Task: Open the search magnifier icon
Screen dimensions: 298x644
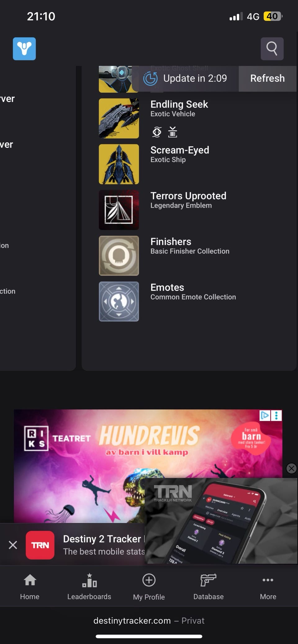Action: pos(272,49)
